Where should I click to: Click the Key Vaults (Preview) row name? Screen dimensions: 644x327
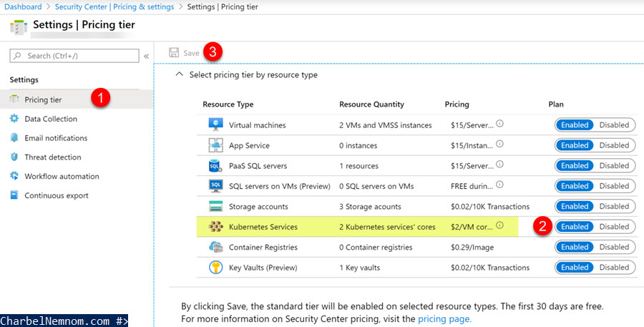coord(263,268)
